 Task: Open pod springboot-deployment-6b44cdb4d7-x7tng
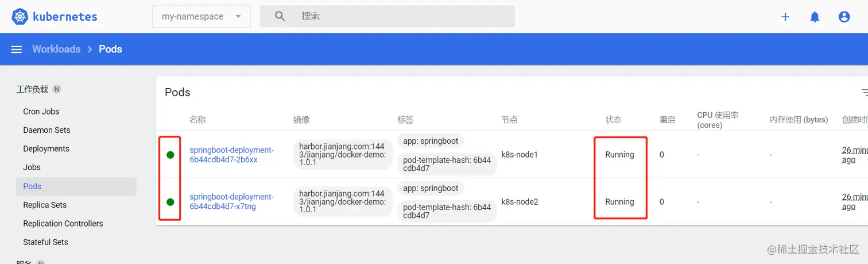pos(232,201)
